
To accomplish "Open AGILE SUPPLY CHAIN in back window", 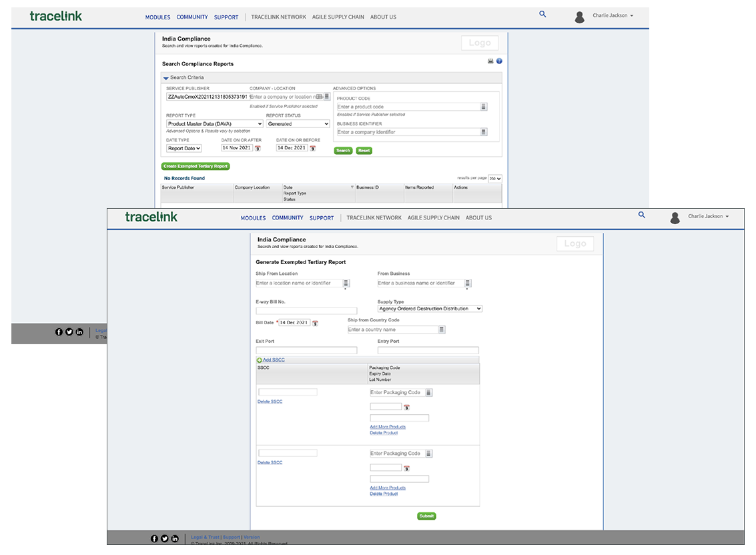I will [338, 17].
